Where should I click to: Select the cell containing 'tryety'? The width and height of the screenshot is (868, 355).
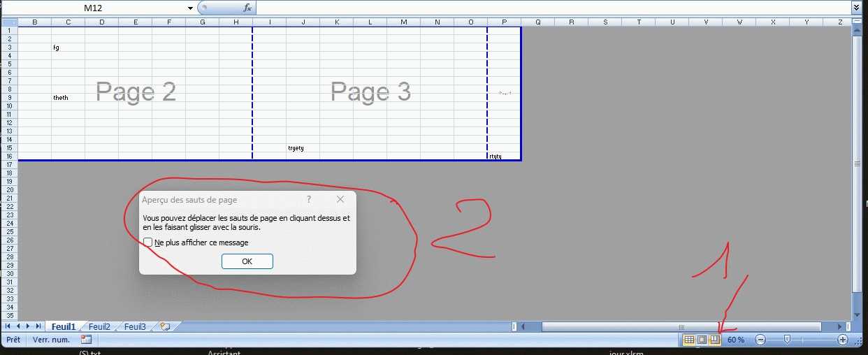303,148
